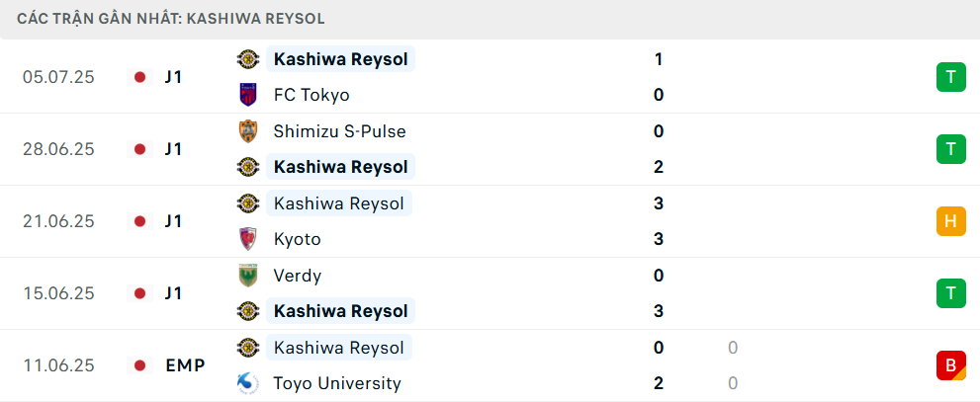Open the Kyoto team link
Viewport: 980px width, 402px height.
[x=297, y=239]
